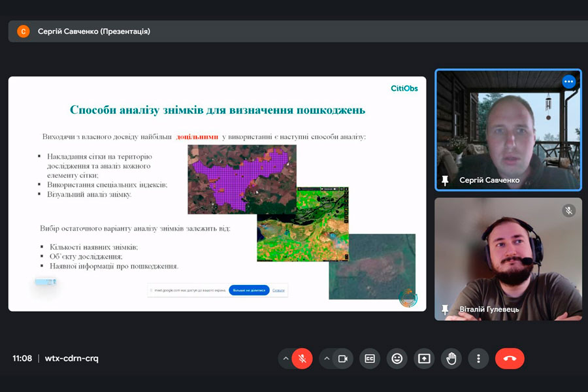The width and height of the screenshot is (588, 392).
Task: Unmute the microphone using the red mic button
Action: (x=302, y=359)
